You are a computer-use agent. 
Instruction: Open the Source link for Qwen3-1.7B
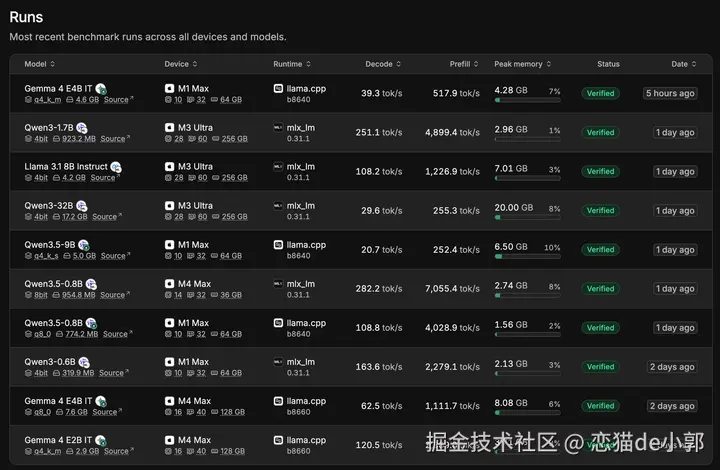[115, 139]
